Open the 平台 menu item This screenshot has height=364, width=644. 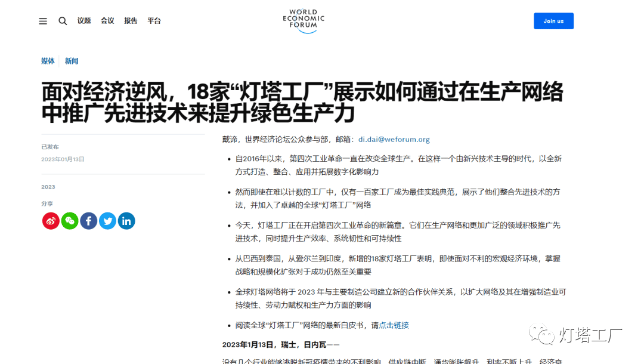click(154, 21)
